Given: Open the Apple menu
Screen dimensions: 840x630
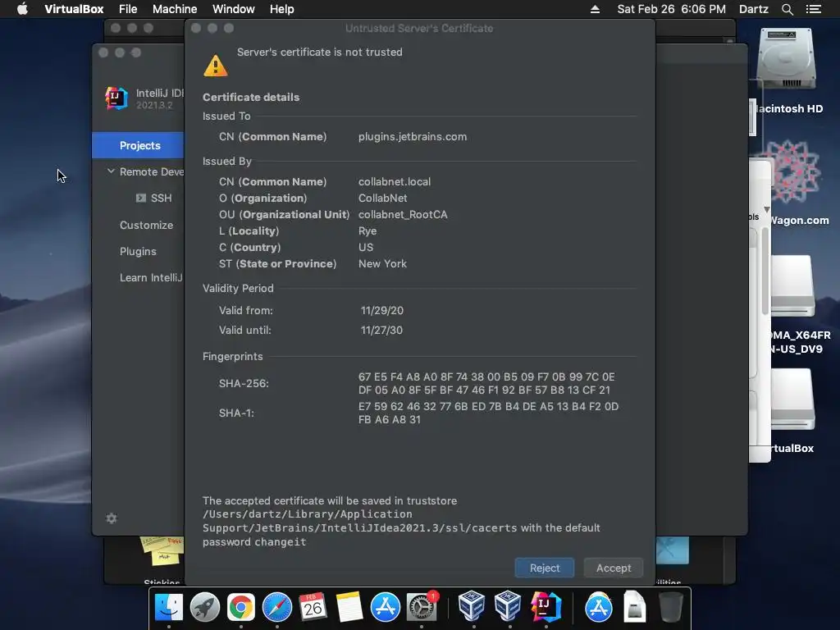Looking at the screenshot, I should tap(22, 9).
